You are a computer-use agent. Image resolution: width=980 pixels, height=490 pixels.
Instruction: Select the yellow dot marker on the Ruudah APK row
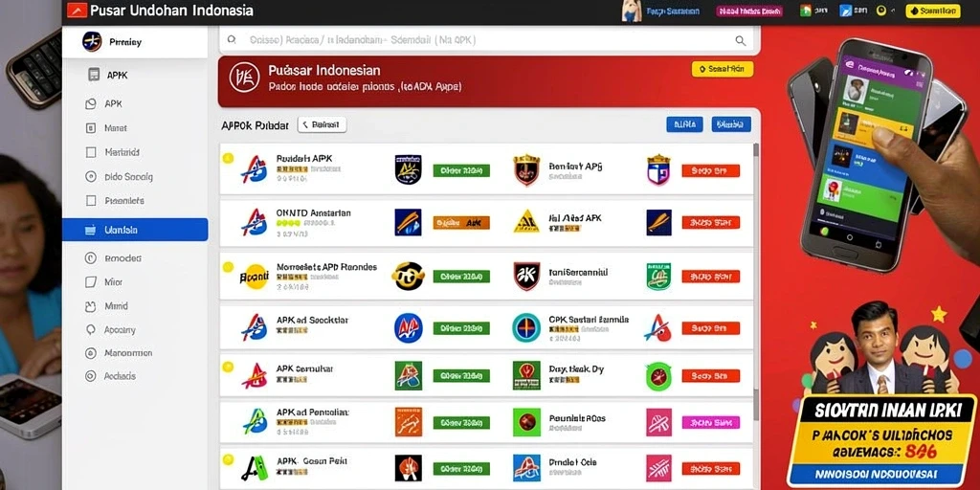(228, 158)
